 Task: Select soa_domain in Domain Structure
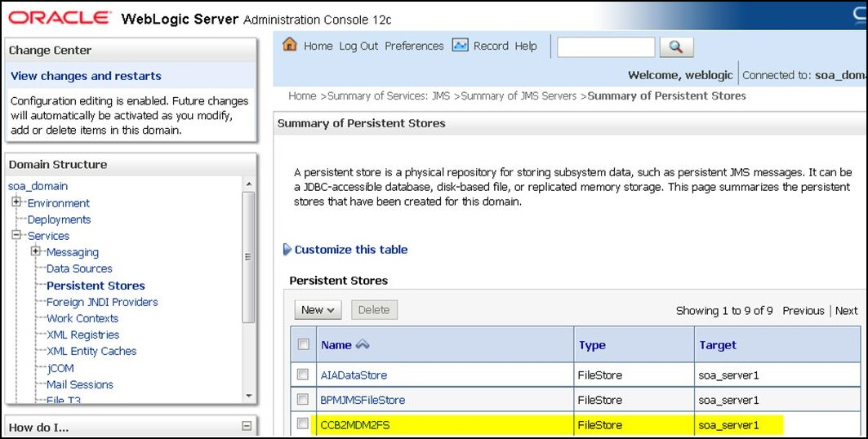[38, 186]
